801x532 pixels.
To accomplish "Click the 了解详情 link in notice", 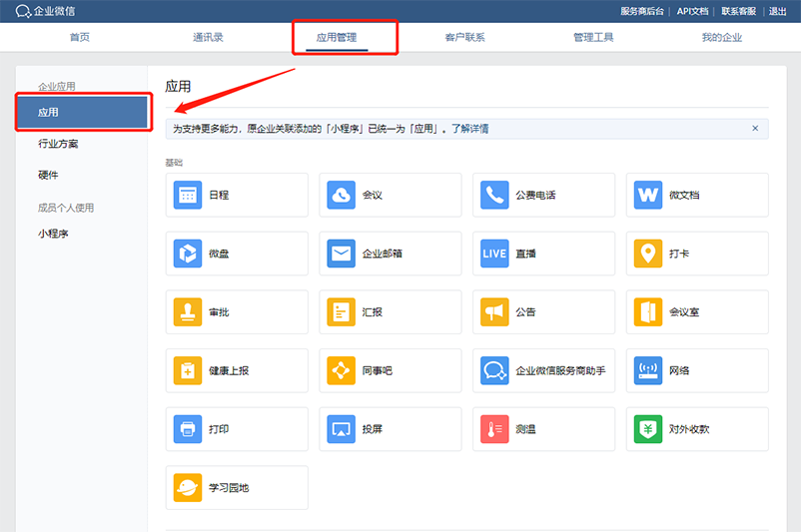I will click(x=470, y=129).
